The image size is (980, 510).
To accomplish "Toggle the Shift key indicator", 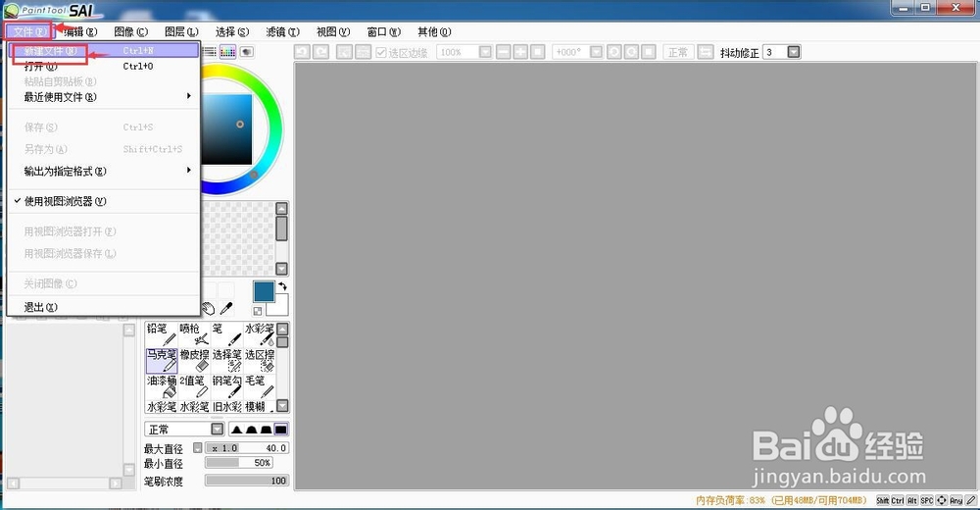I will [883, 500].
